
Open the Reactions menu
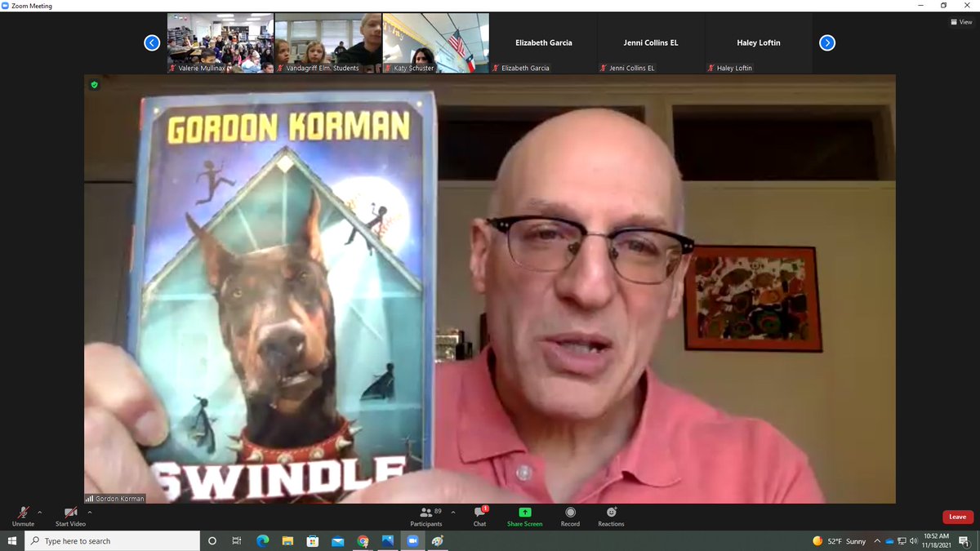pyautogui.click(x=611, y=517)
